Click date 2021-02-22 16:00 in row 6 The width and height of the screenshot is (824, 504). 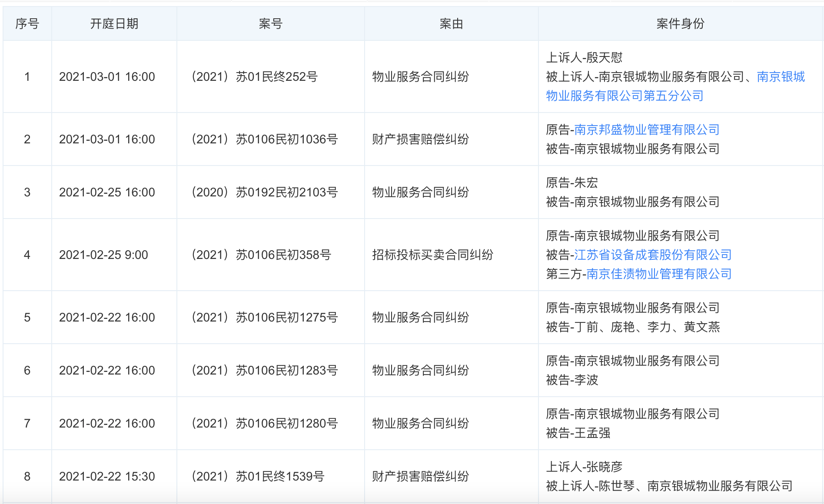107,370
